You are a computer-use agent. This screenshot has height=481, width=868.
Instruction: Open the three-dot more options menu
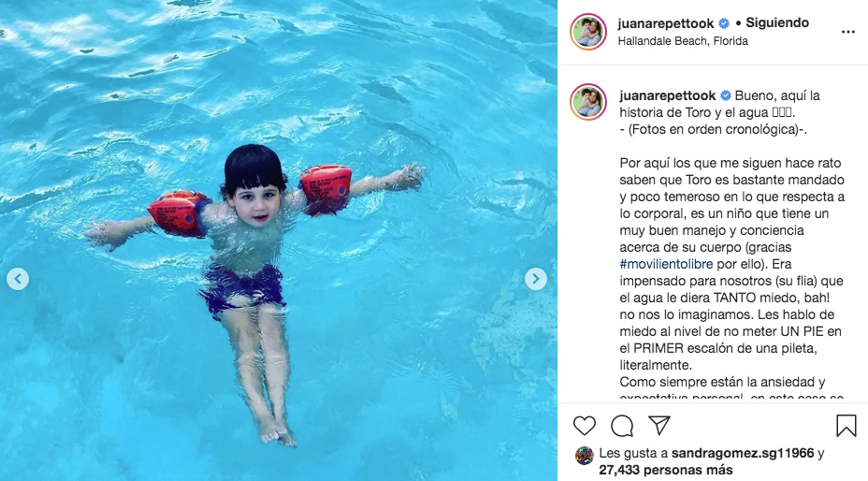[848, 32]
